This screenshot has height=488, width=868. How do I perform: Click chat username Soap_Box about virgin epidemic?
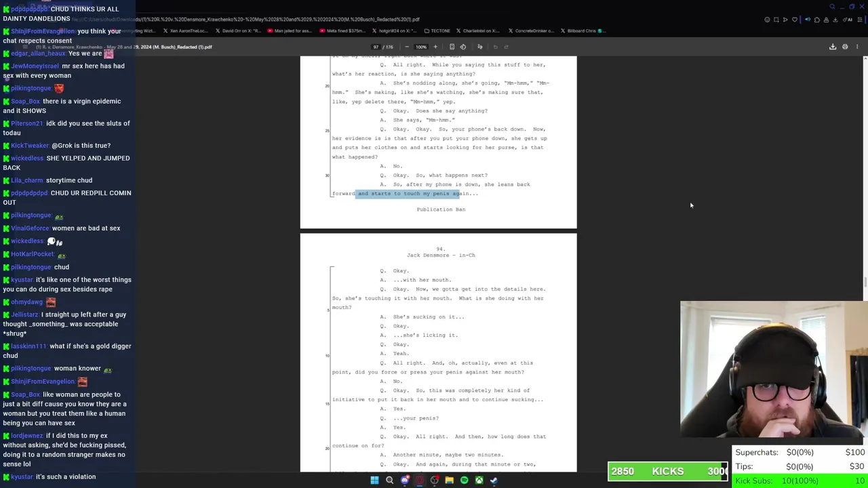coord(26,102)
